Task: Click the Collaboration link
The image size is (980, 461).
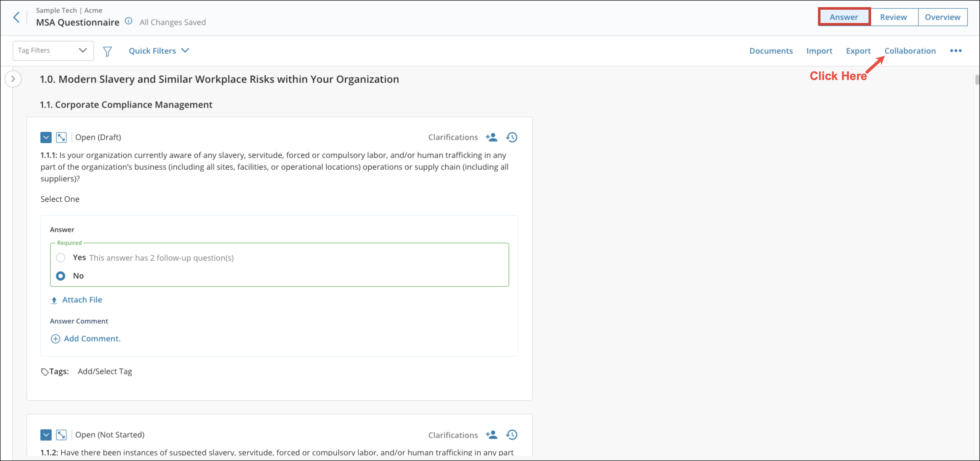Action: pos(910,51)
